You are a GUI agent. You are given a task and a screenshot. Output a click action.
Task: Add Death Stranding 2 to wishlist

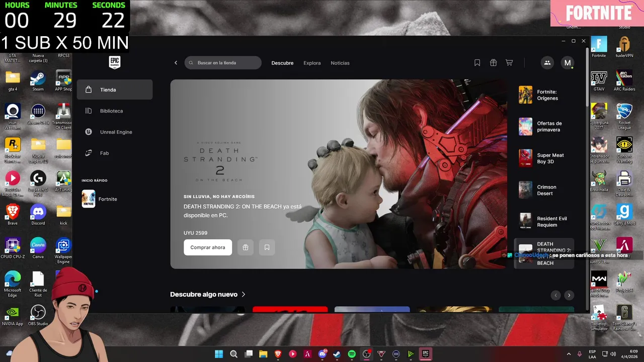tap(267, 247)
